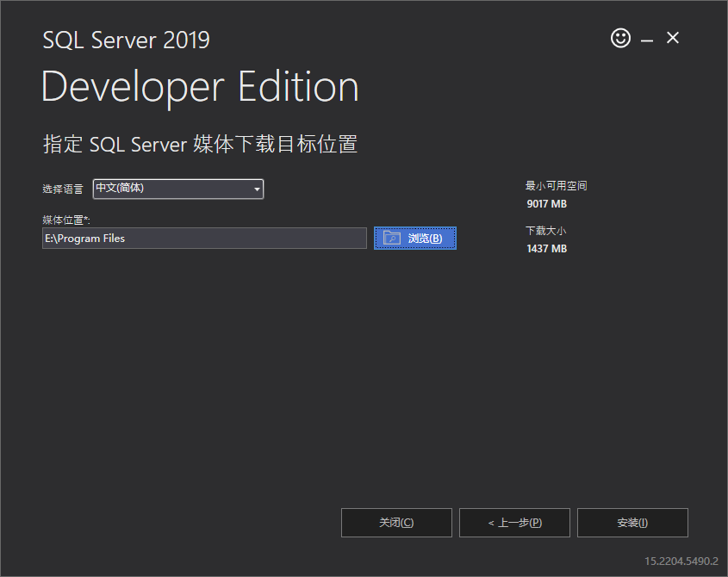Viewport: 728px width, 577px height.
Task: Click the 选择语言 label
Action: coord(63,189)
